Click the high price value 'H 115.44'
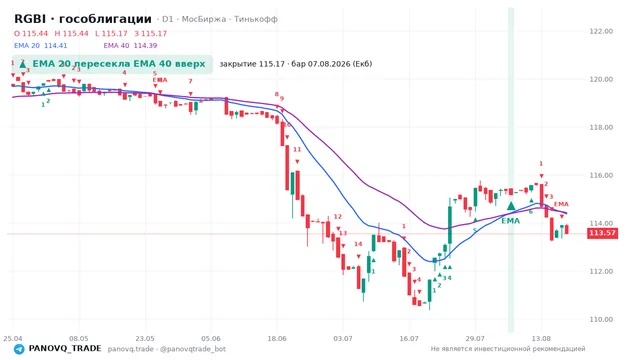This screenshot has width=640, height=360. click(71, 33)
